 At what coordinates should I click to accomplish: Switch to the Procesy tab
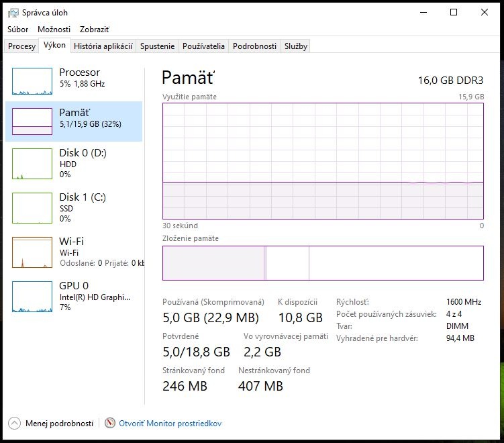click(21, 46)
